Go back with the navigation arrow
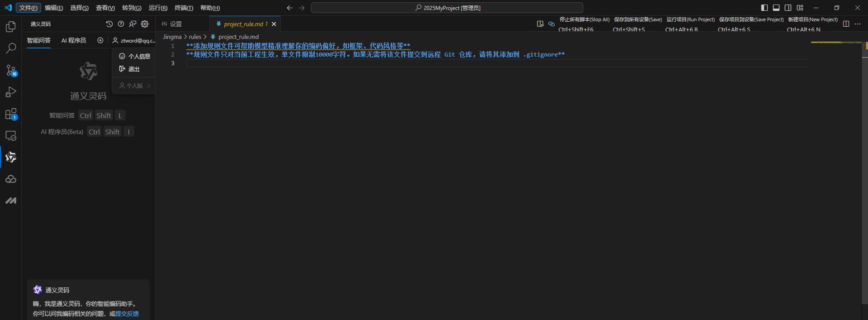868x320 pixels. tap(290, 8)
